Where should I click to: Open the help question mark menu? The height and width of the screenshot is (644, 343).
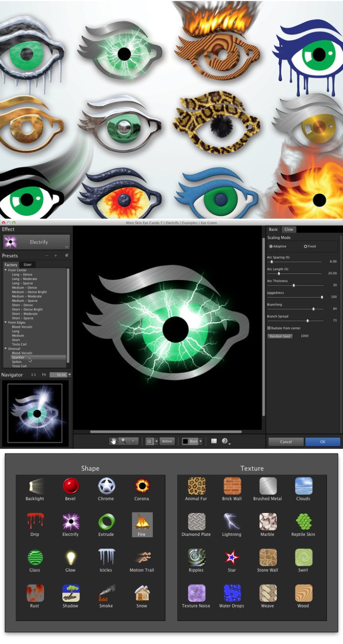pyautogui.click(x=225, y=441)
